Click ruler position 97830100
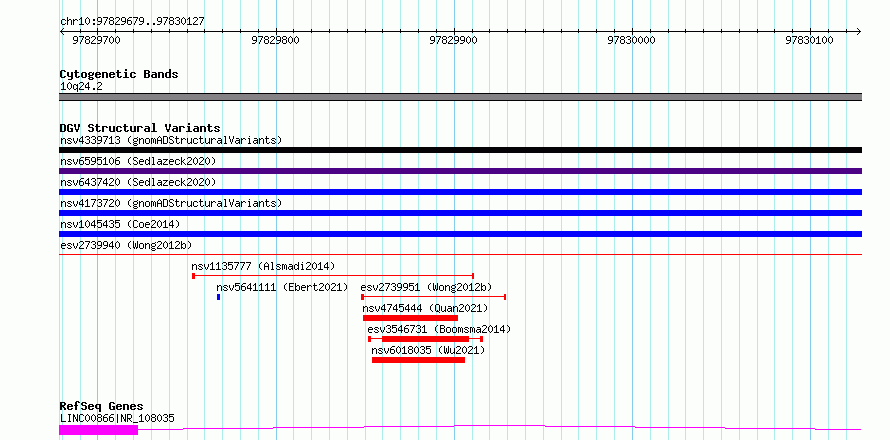 tap(809, 41)
